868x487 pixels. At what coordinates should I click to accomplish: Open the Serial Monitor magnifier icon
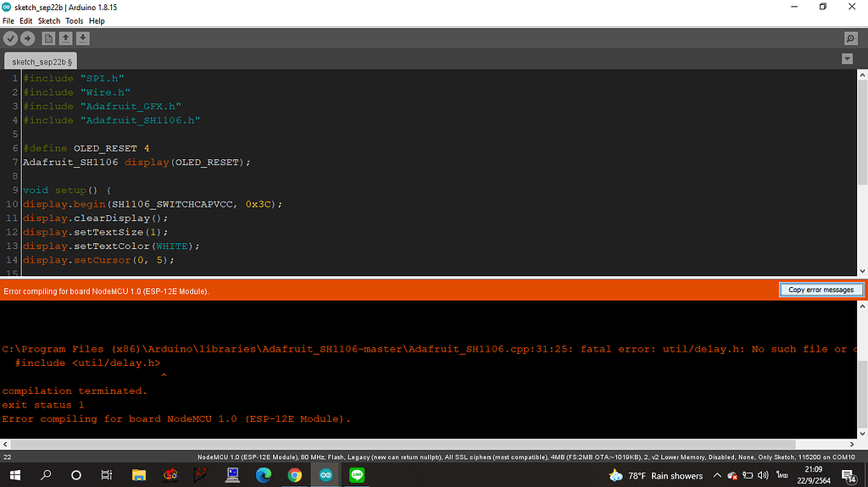[x=850, y=39]
